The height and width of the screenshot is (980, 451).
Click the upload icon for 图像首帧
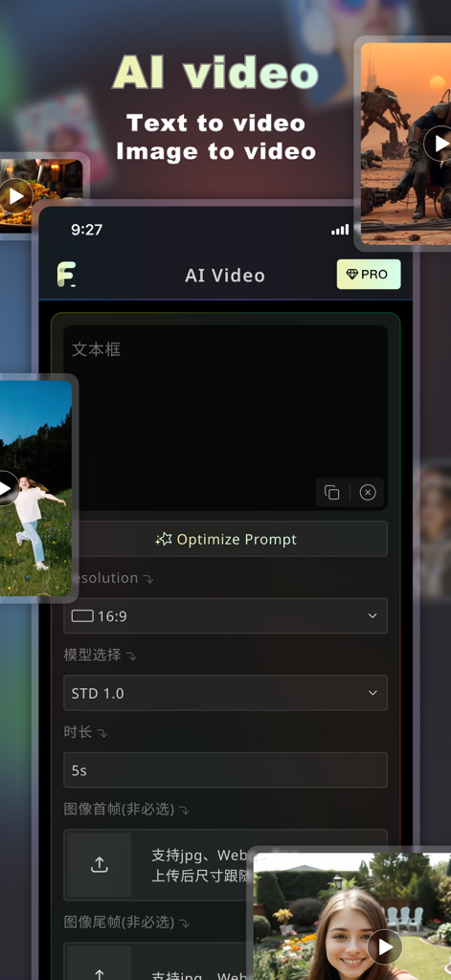[x=100, y=865]
